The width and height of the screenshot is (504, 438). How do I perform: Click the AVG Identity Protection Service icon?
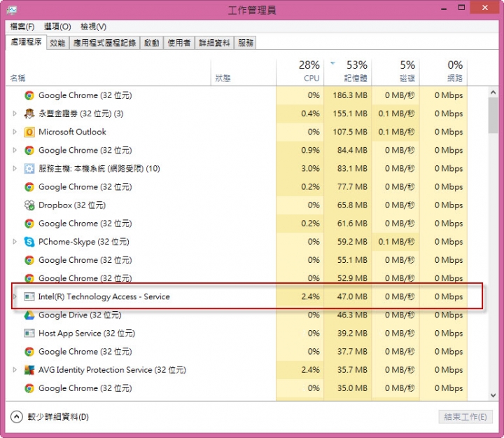click(29, 370)
